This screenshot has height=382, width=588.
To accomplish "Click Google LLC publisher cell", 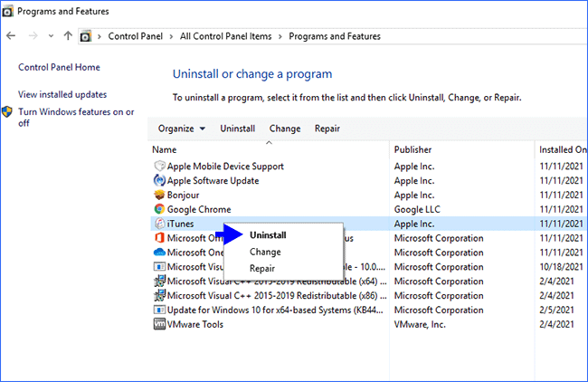I will (417, 209).
